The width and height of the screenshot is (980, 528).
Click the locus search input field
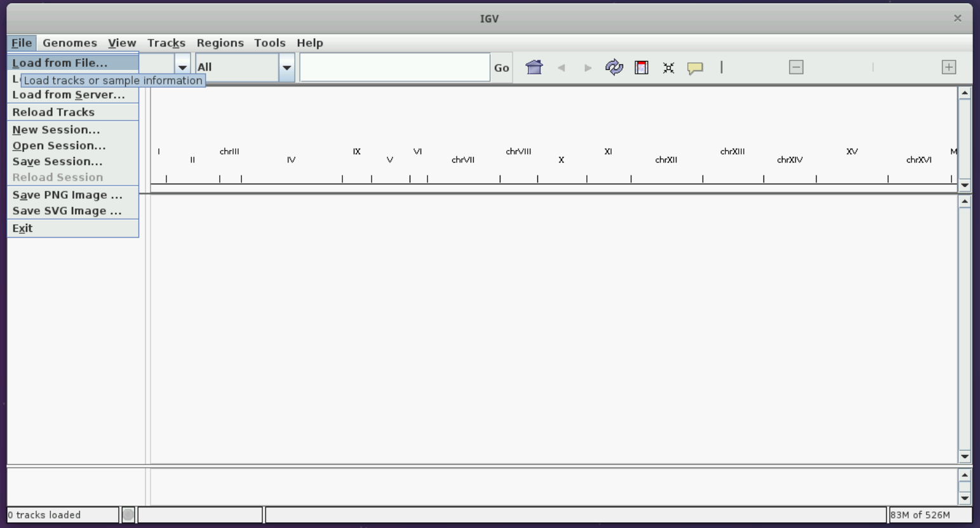(x=394, y=67)
